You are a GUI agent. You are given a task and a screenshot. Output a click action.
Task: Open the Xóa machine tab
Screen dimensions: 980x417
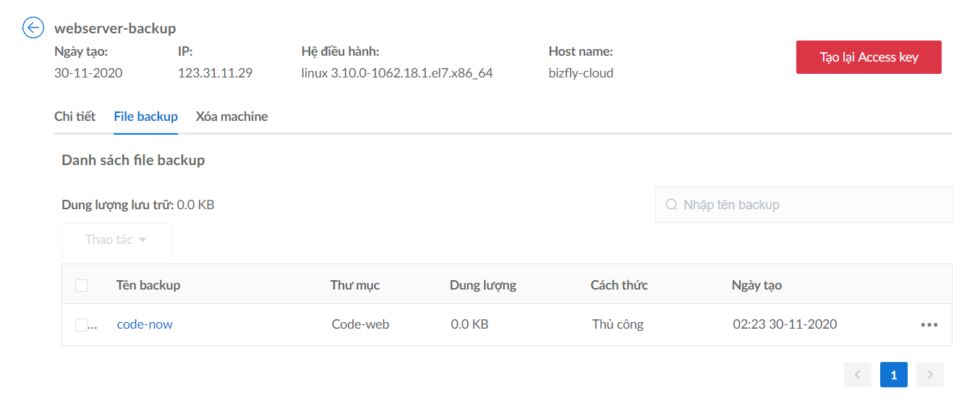point(231,117)
